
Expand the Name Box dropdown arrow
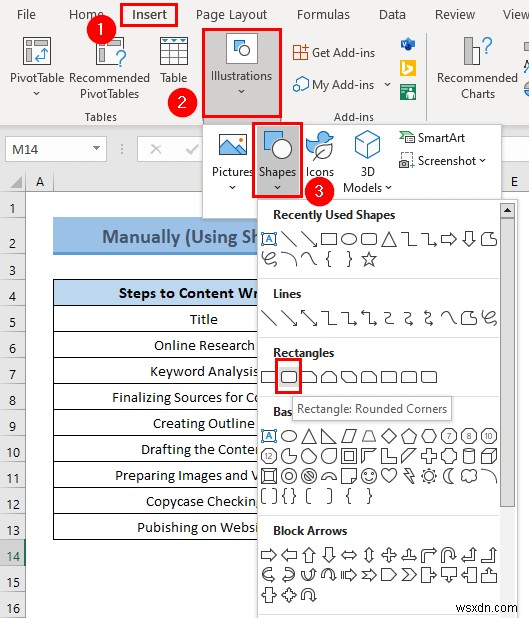click(96, 149)
